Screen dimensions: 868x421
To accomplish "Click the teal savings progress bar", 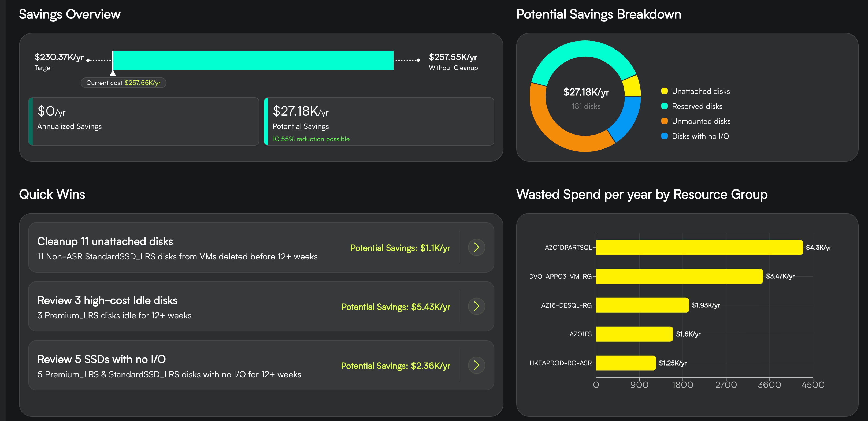I will (x=253, y=60).
